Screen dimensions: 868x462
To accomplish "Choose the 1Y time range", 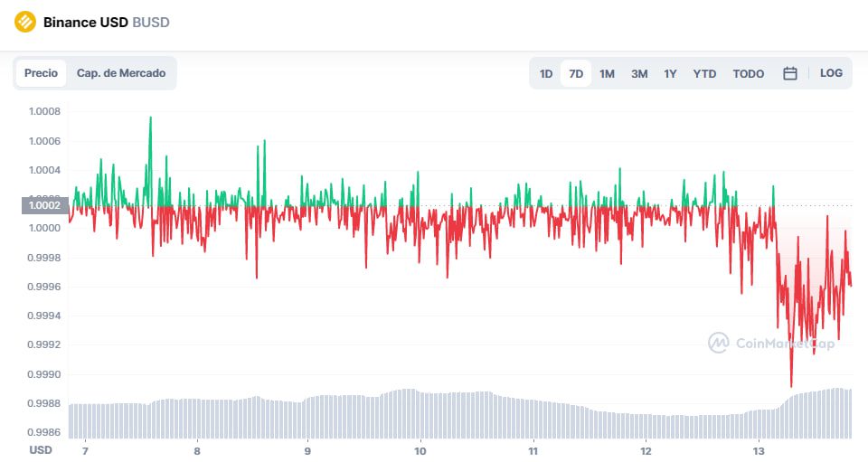I will point(670,73).
